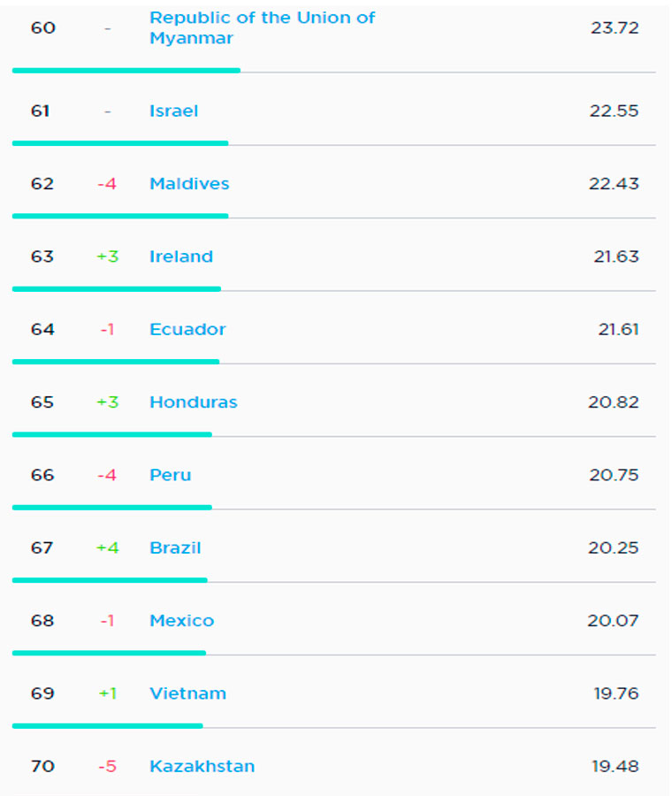Open the Maldives country link
Image resolution: width=672 pixels, height=796 pixels.
[x=189, y=184]
